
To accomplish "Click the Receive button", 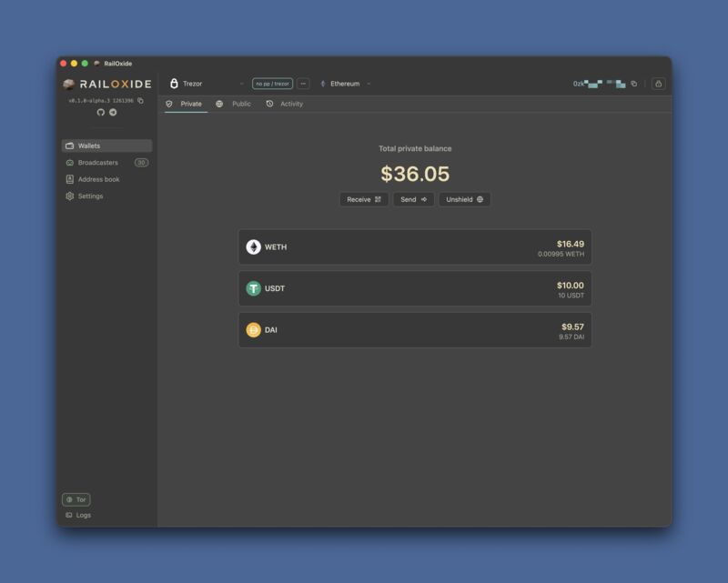I will pos(364,199).
